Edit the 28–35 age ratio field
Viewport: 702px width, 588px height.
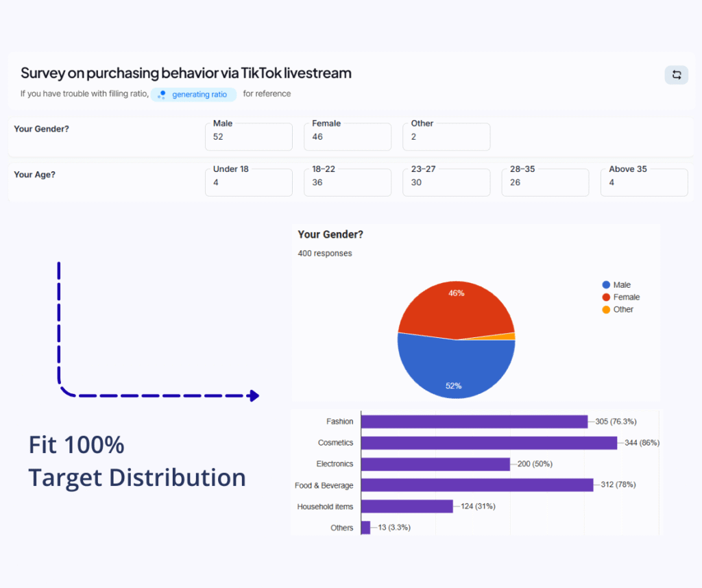point(544,182)
